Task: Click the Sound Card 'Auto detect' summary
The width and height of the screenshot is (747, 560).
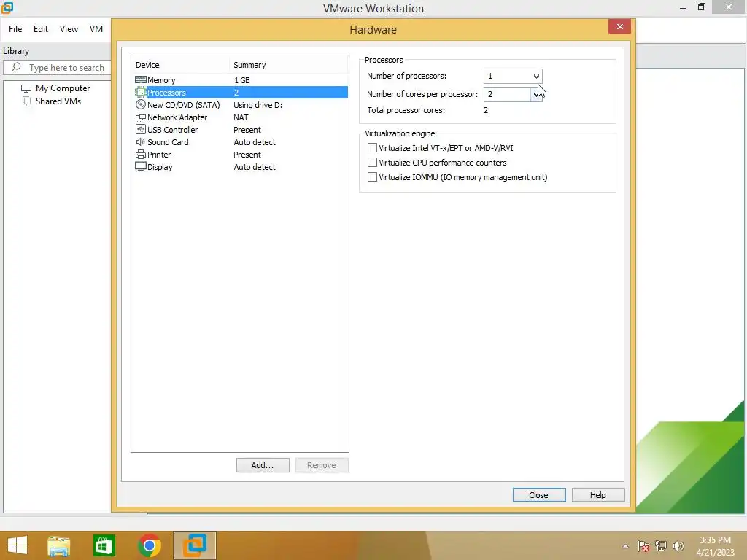Action: coord(255,142)
